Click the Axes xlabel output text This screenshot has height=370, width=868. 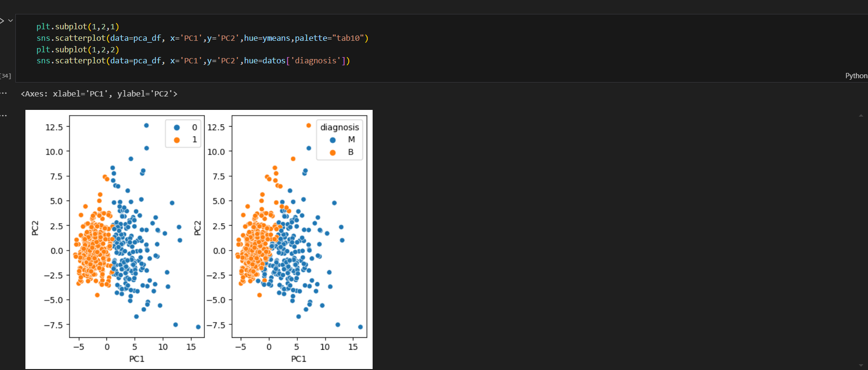(99, 94)
